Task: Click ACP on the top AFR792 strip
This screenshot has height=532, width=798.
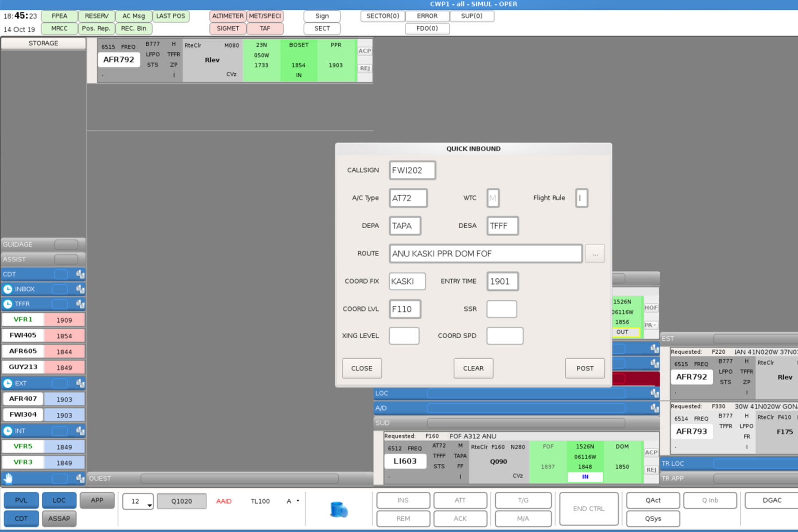Action: (365, 51)
